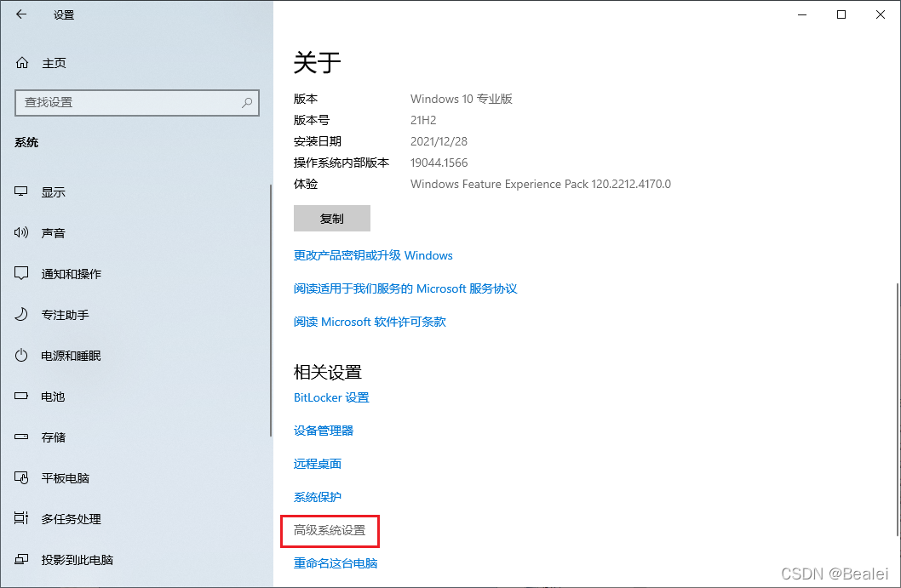Click the moon icon for 专注助手
Screen dimensions: 901x588
coord(21,314)
